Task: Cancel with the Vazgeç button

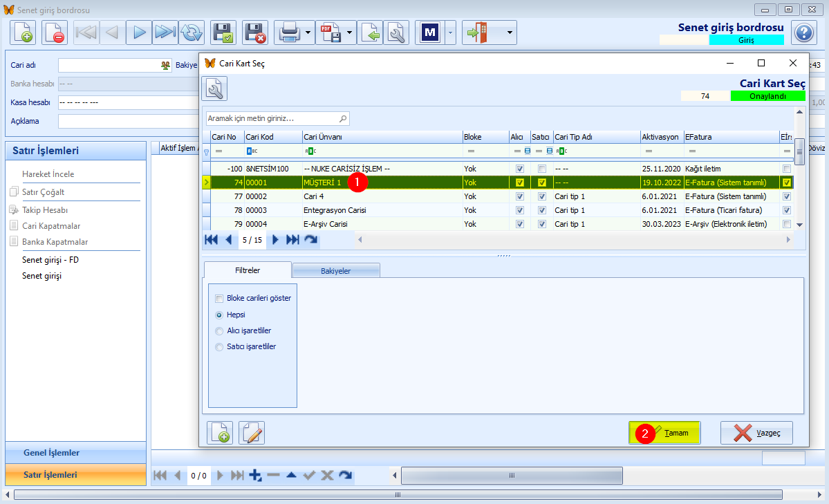Action: [x=756, y=433]
